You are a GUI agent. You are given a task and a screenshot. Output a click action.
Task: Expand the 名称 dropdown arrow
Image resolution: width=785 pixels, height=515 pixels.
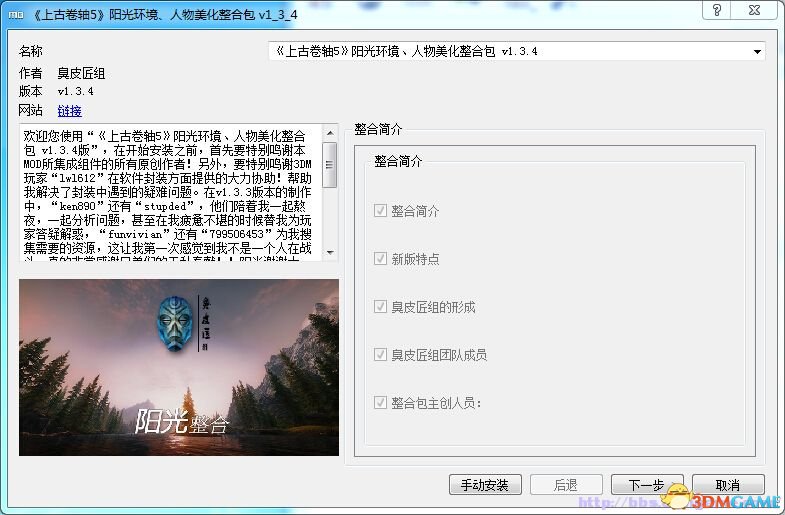point(757,52)
